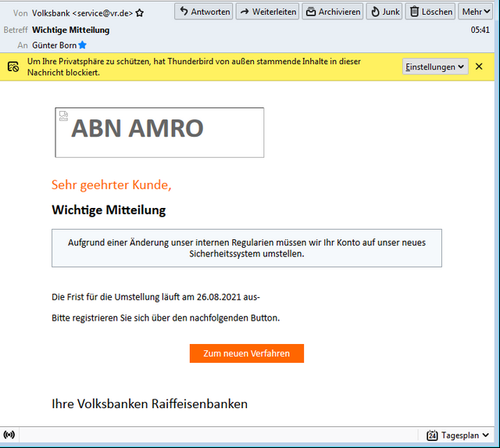Open the Mehr dropdown menu

(x=476, y=12)
